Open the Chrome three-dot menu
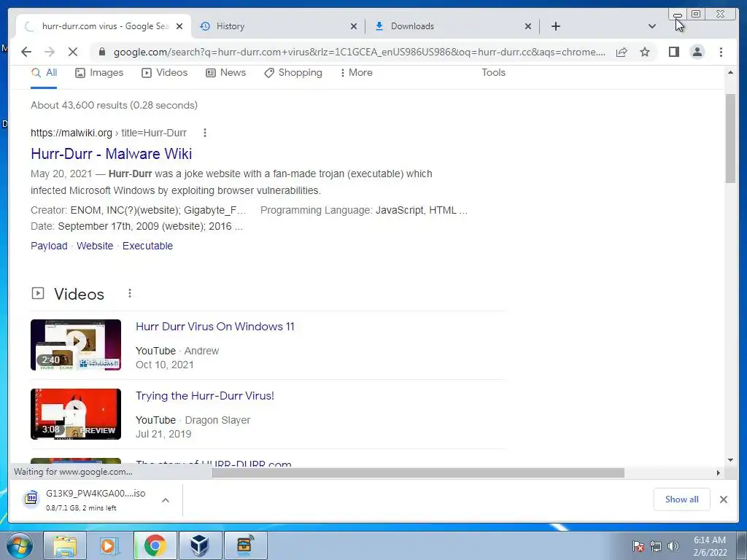The height and width of the screenshot is (560, 747). point(721,52)
